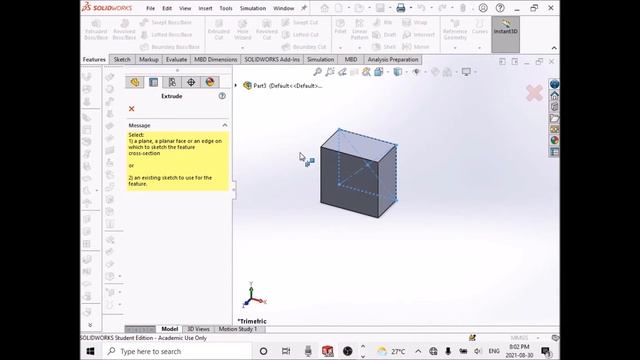Click the Zoom to Area icon
640x360 pixels.
[330, 72]
